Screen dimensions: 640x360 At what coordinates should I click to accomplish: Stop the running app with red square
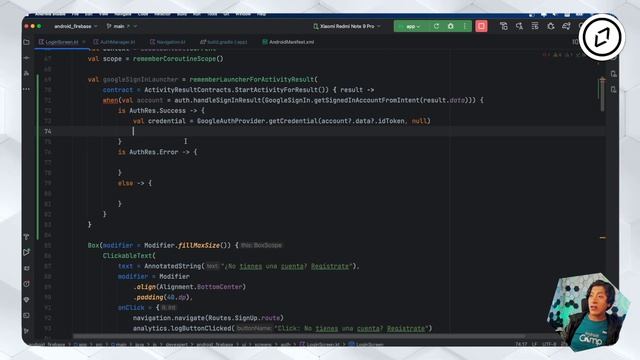point(481,26)
